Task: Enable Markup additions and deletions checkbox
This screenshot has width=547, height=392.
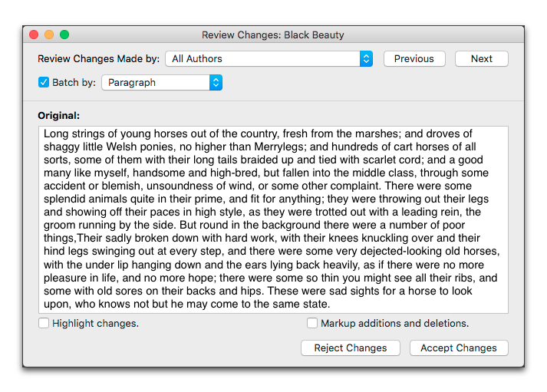Action: click(x=312, y=323)
